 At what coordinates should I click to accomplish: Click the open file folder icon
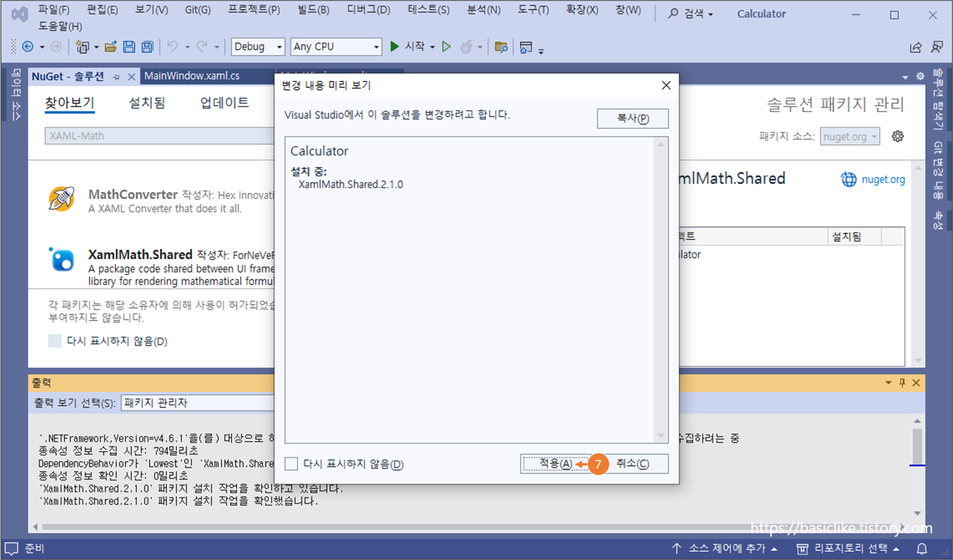point(110,47)
